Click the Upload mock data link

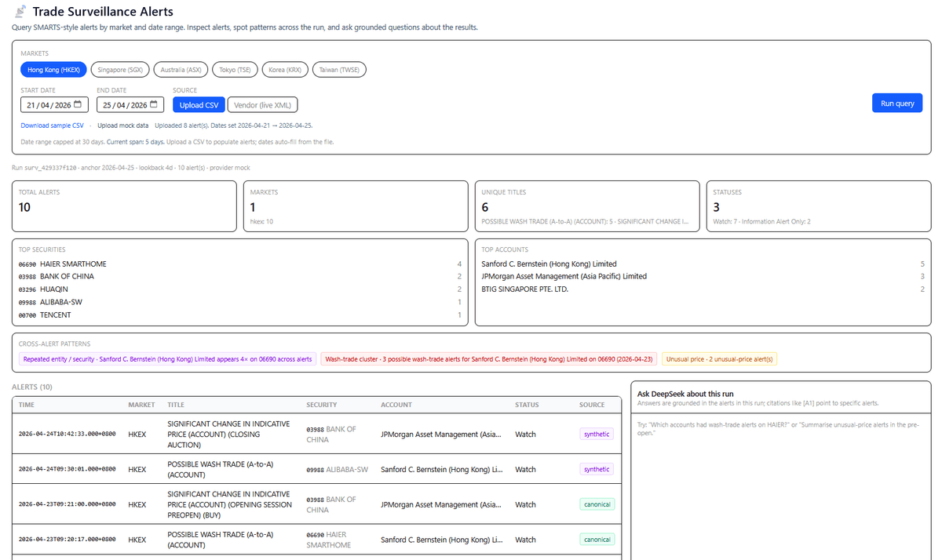122,125
